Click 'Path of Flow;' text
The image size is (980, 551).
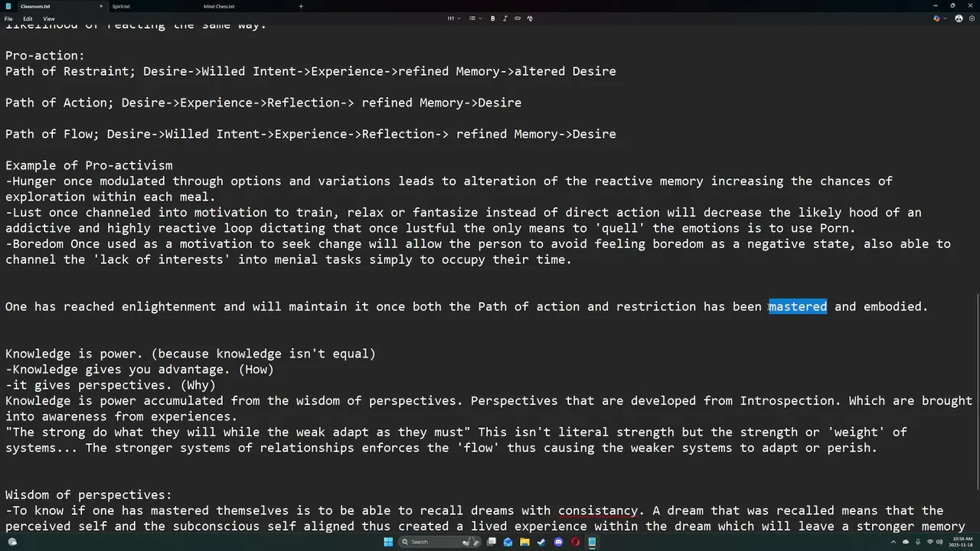(53, 134)
